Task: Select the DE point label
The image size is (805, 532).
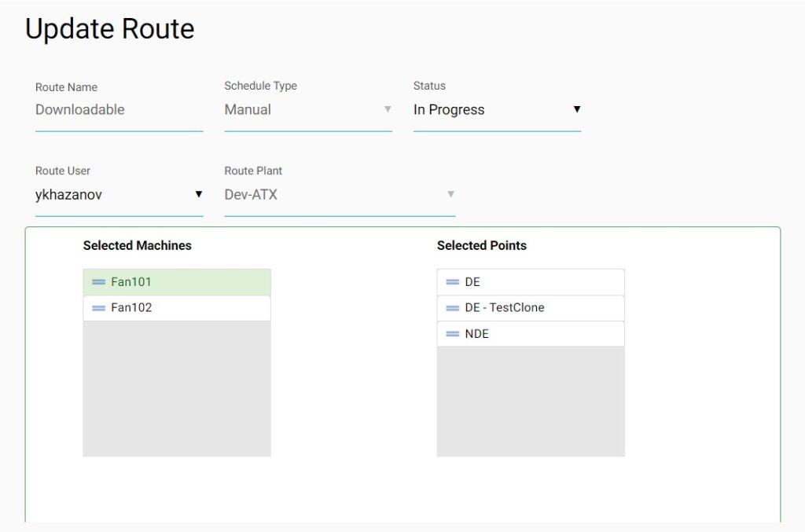Action: pos(472,282)
